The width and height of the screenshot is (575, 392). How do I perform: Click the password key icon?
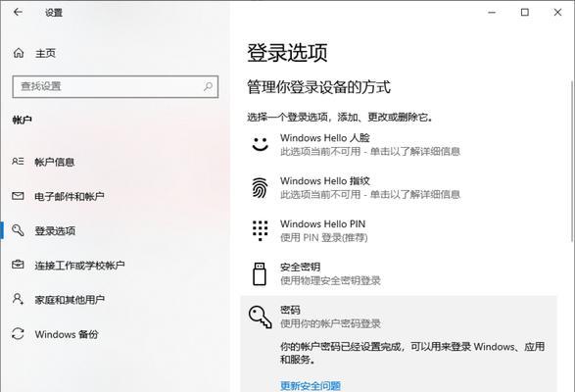260,317
